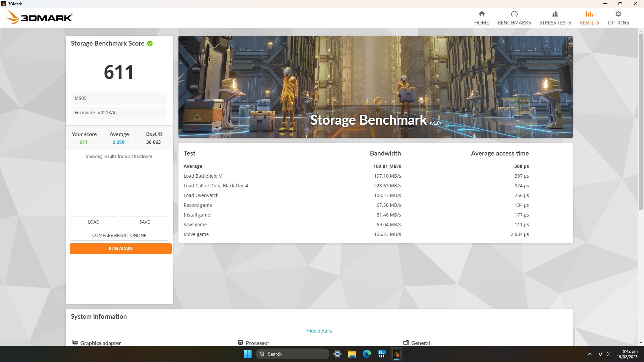Click the SAVE button
Screen dimensions: 644x362
pos(145,222)
